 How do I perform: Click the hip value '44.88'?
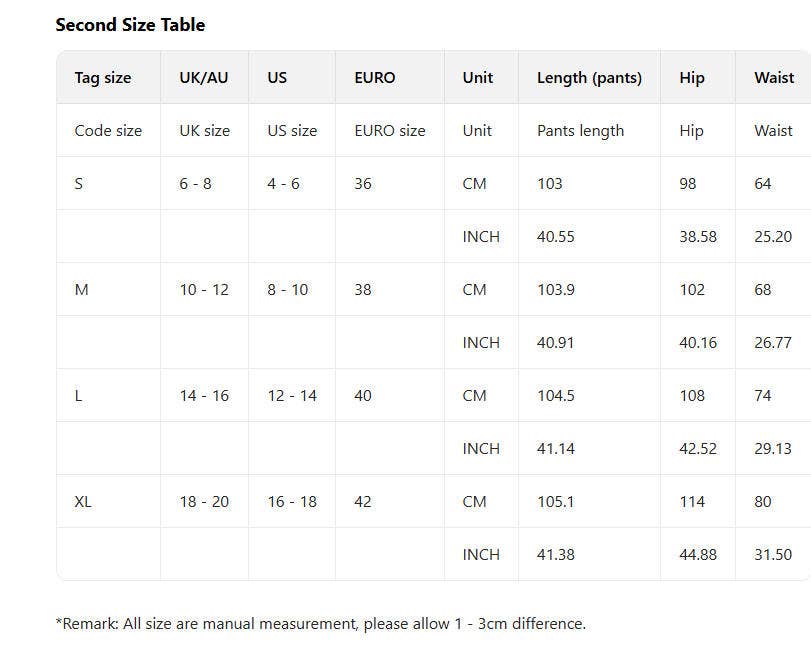698,555
